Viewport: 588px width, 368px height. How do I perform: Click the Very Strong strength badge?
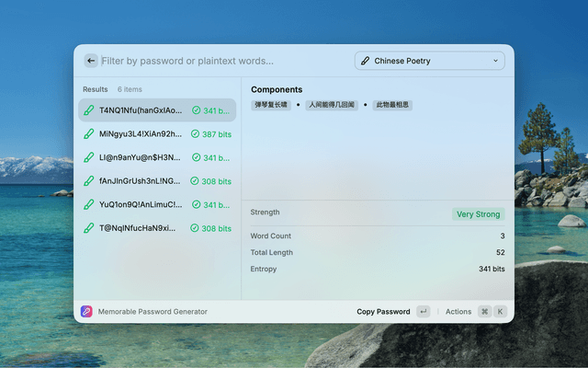pyautogui.click(x=478, y=214)
